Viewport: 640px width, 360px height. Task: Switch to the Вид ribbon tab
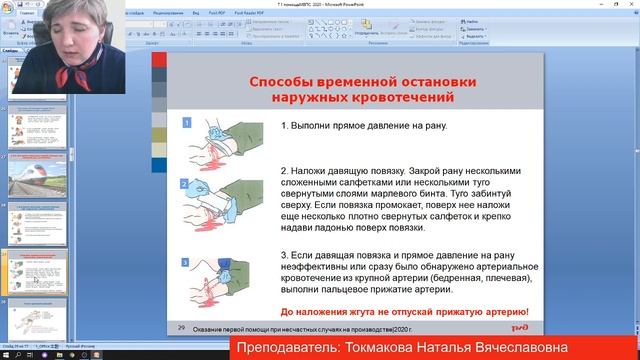(196, 13)
